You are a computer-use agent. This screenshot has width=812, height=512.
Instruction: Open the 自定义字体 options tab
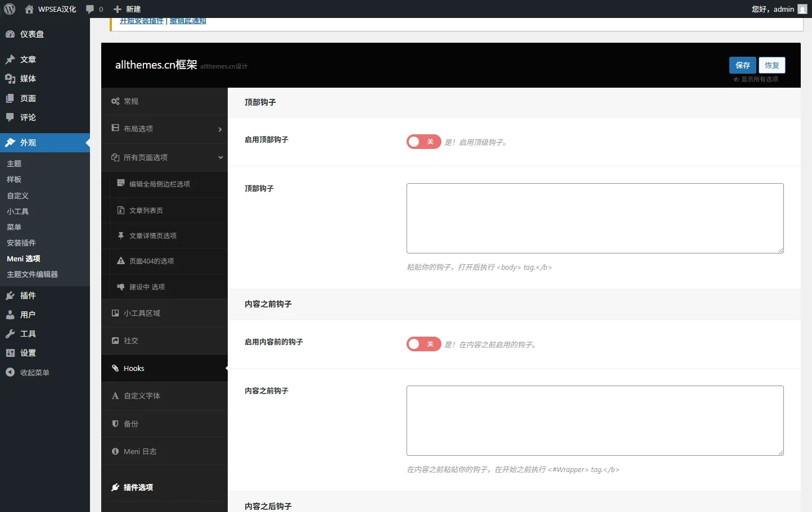pos(142,396)
